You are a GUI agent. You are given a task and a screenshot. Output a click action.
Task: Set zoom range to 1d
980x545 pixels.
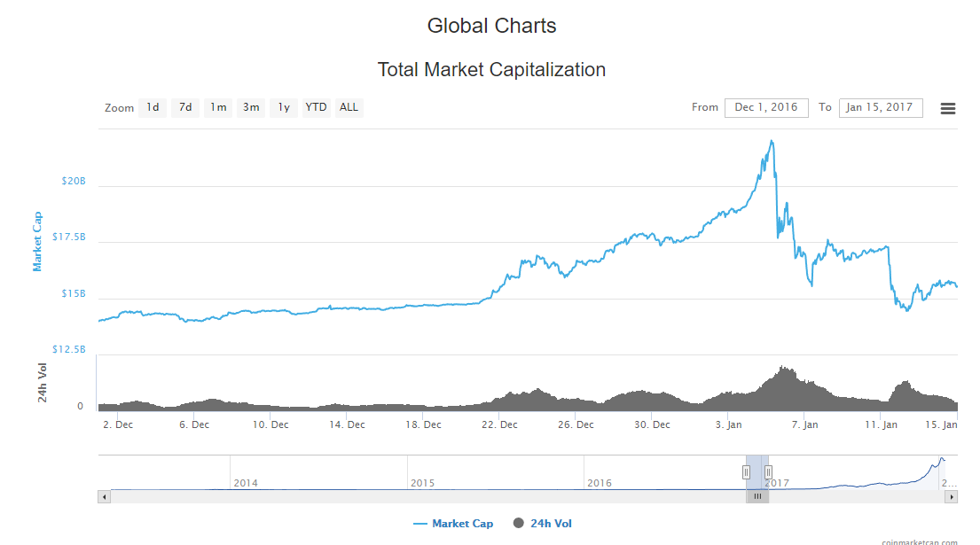153,107
